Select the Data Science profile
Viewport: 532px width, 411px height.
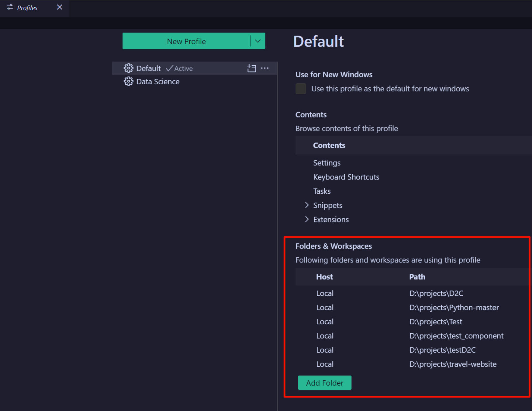[x=158, y=81]
